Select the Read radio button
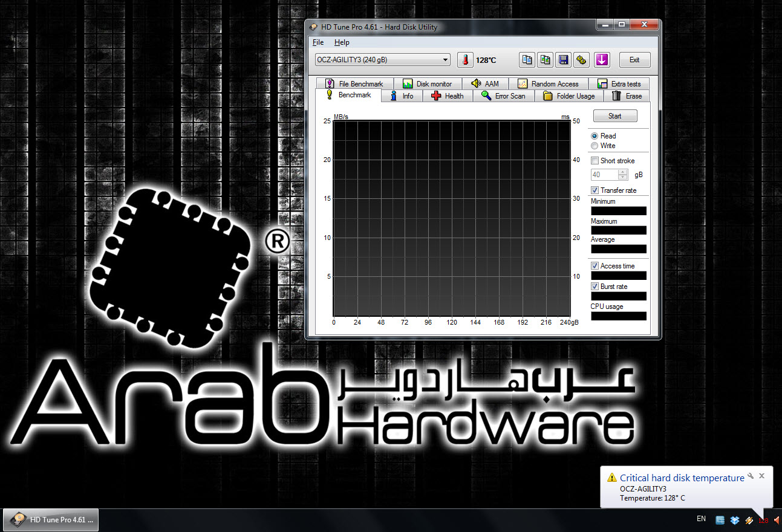The width and height of the screenshot is (782, 532). 595,136
